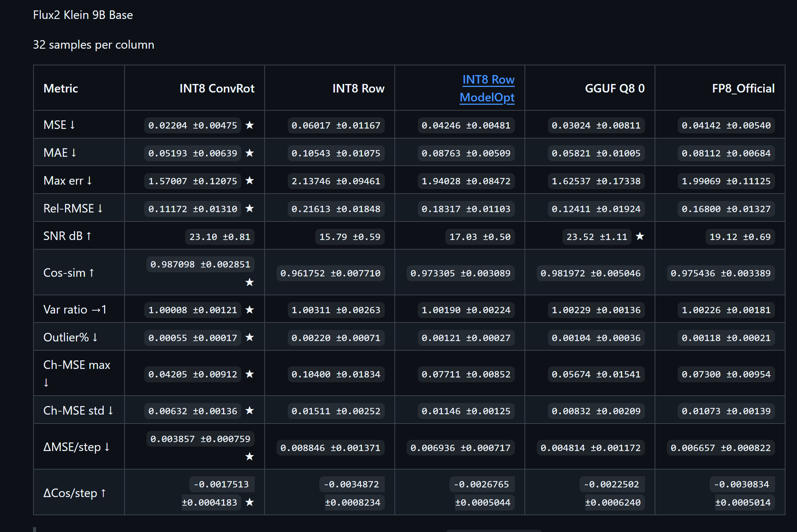Click the "Cos-sim ↑" row label
The height and width of the screenshot is (532, 797).
tap(69, 273)
